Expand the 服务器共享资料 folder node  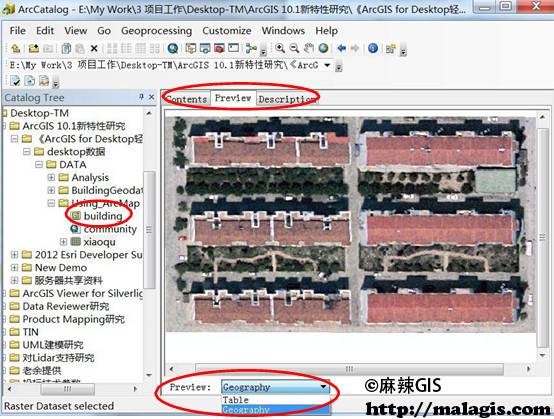[14, 281]
